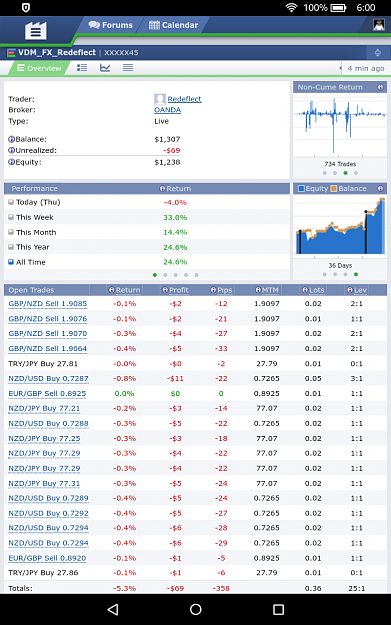Click the Equity Balance chart info icon
This screenshot has width=391, height=625.
[x=380, y=189]
